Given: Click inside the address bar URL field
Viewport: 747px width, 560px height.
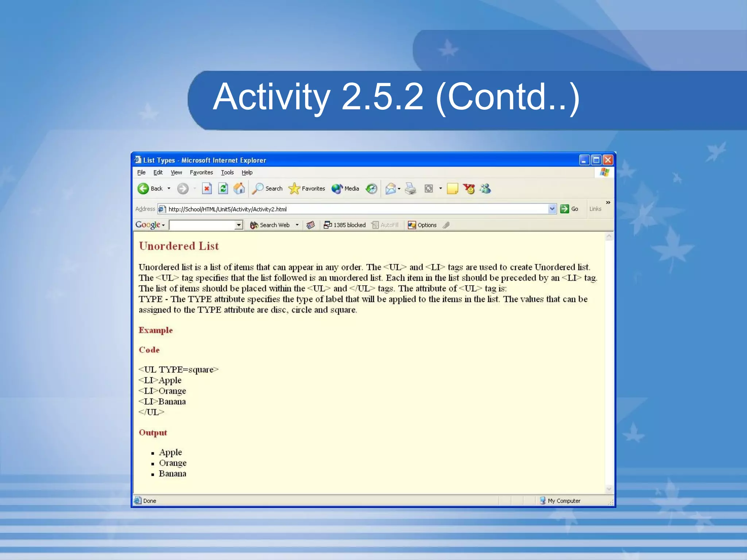Looking at the screenshot, I should [x=357, y=209].
